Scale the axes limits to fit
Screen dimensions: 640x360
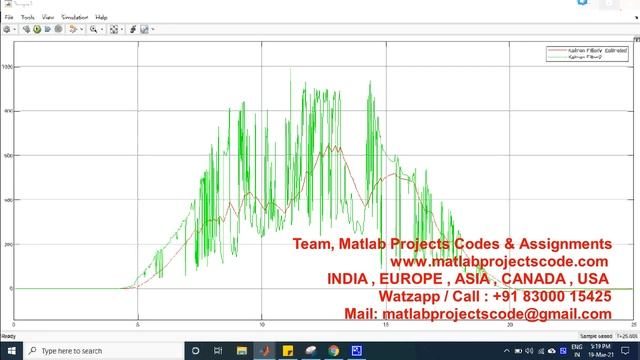114,29
